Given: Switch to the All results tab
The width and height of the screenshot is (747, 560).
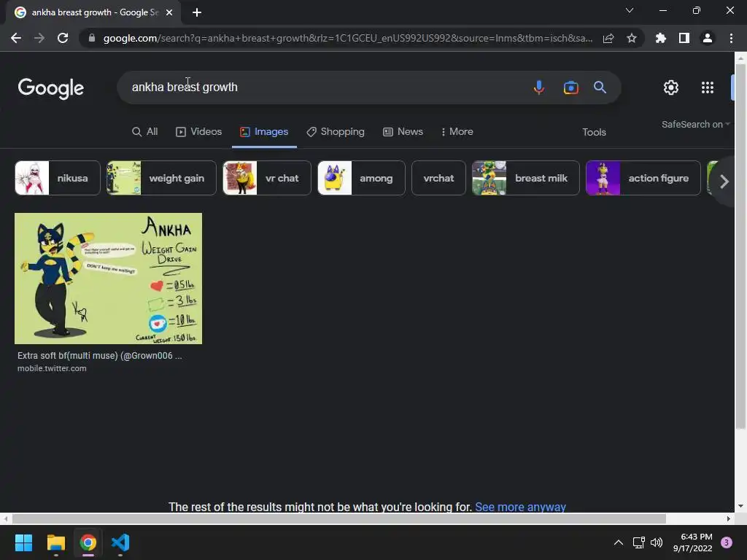Looking at the screenshot, I should click(x=145, y=131).
